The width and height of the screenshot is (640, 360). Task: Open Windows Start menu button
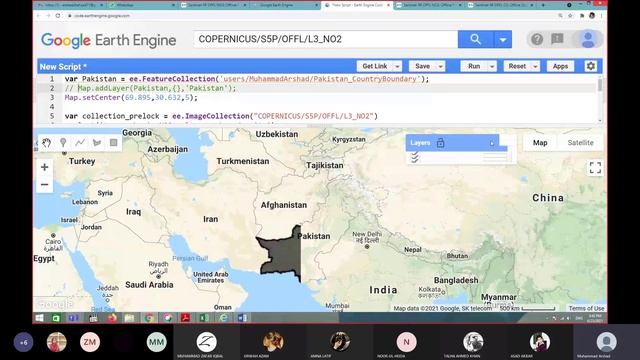(x=40, y=318)
